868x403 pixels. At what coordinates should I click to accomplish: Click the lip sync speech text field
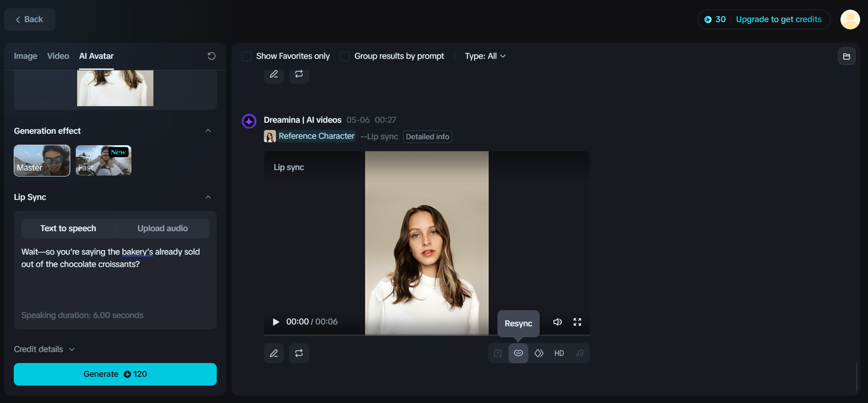115,276
